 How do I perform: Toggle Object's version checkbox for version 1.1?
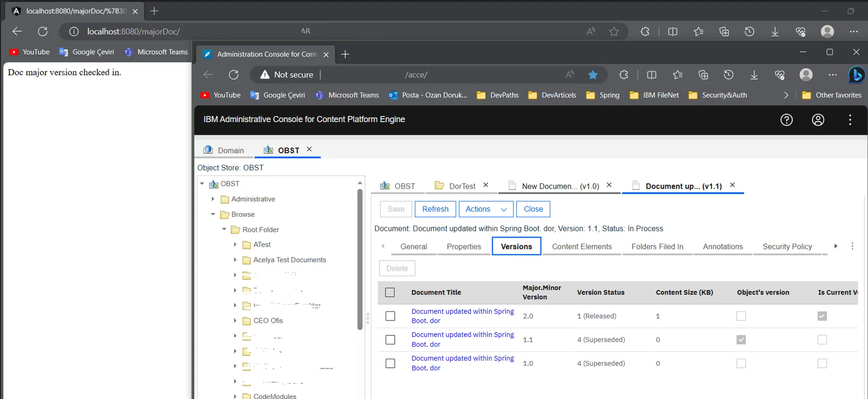pyautogui.click(x=741, y=340)
